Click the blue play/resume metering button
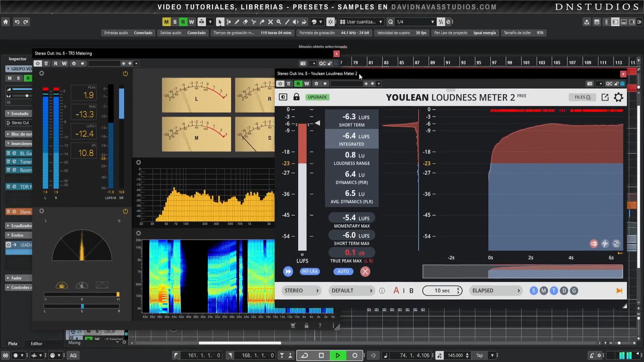This screenshot has width=644, height=362. (288, 271)
